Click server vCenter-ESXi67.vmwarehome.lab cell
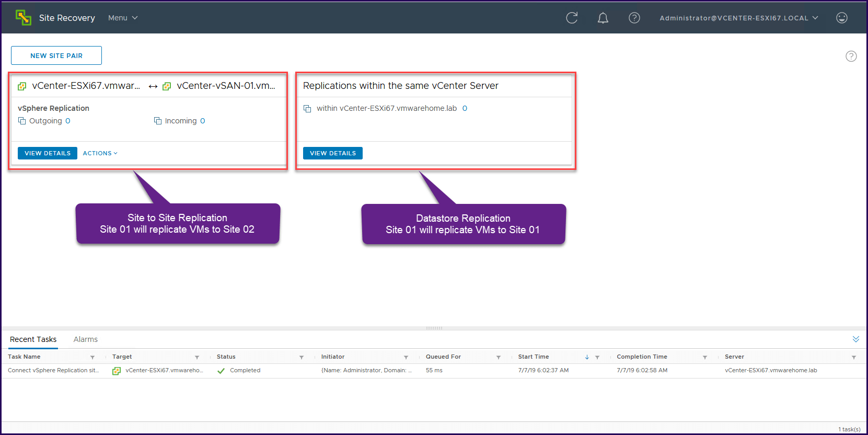 coord(771,370)
